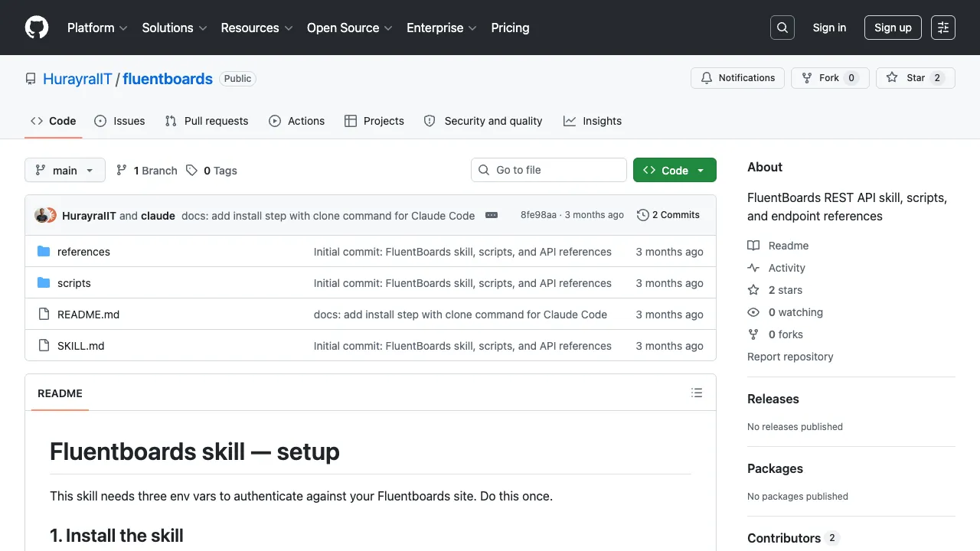Open the Packages heading link

click(x=775, y=468)
